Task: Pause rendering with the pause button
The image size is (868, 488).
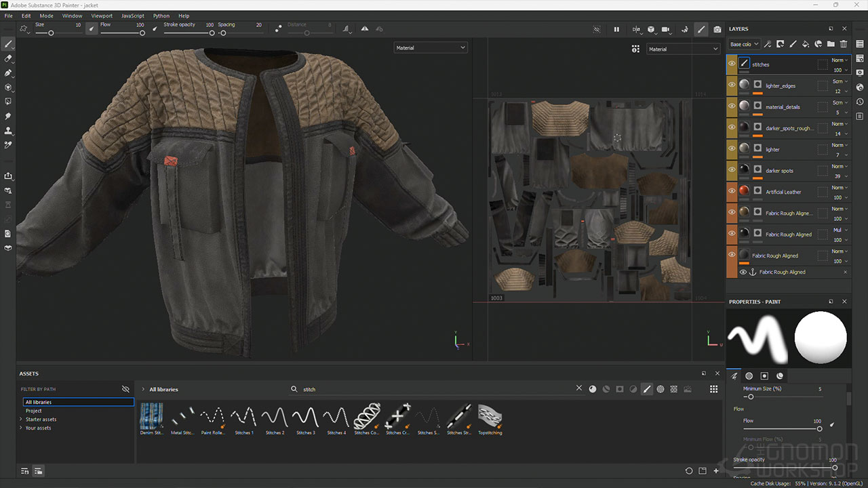Action: point(616,30)
